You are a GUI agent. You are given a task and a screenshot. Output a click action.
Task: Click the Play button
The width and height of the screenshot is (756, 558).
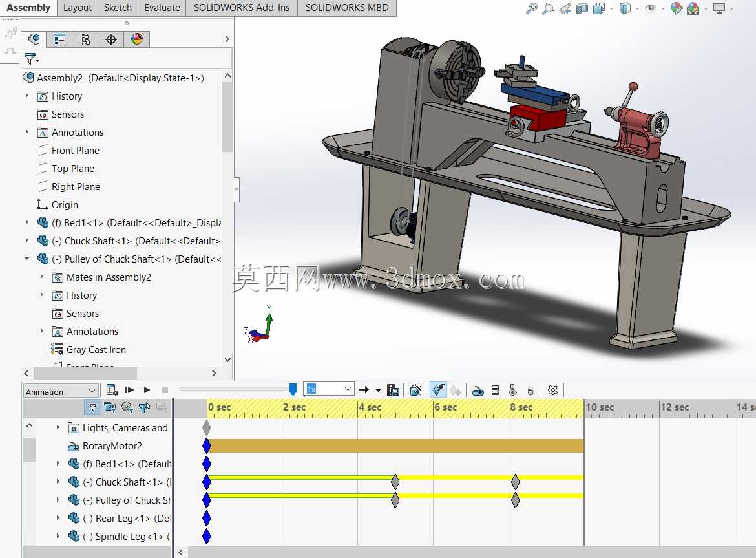(x=147, y=390)
